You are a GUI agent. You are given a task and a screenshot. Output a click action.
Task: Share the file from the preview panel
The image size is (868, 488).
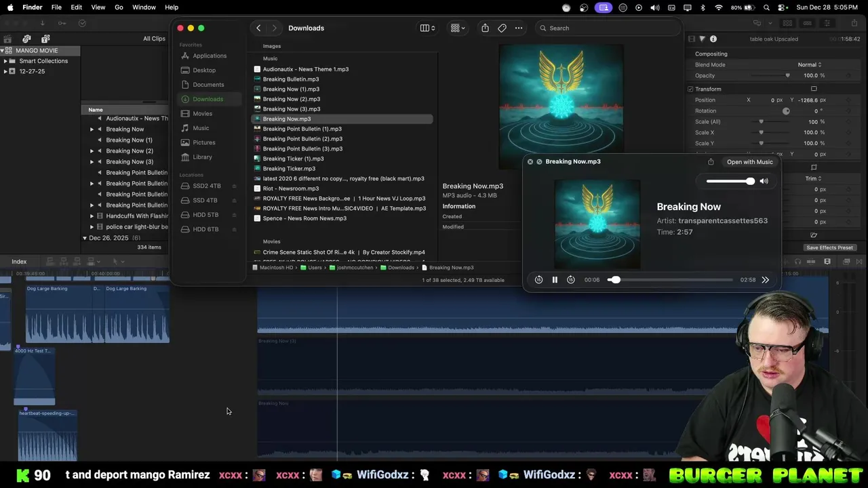pyautogui.click(x=711, y=162)
